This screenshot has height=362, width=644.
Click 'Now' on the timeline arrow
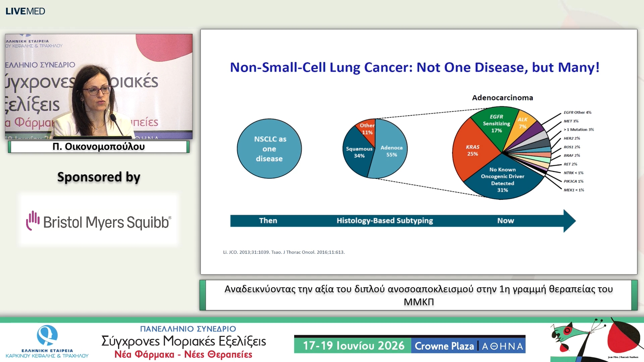[505, 221]
